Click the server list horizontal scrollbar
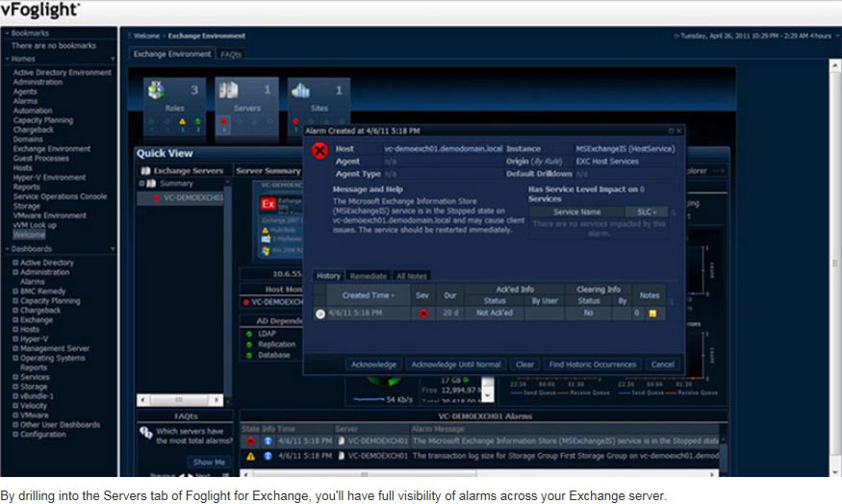 (x=180, y=400)
